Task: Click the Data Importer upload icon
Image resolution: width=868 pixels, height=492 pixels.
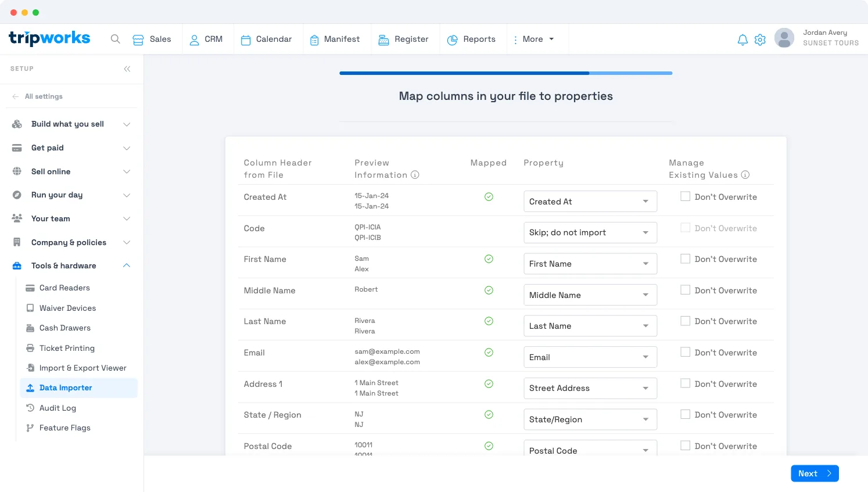Action: (x=30, y=388)
